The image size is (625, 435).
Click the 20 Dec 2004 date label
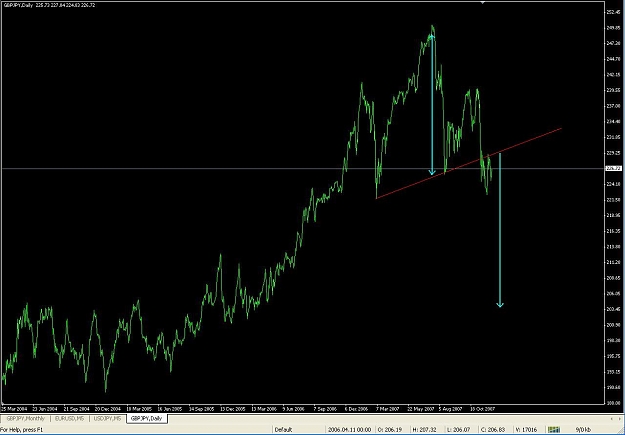pos(108,409)
